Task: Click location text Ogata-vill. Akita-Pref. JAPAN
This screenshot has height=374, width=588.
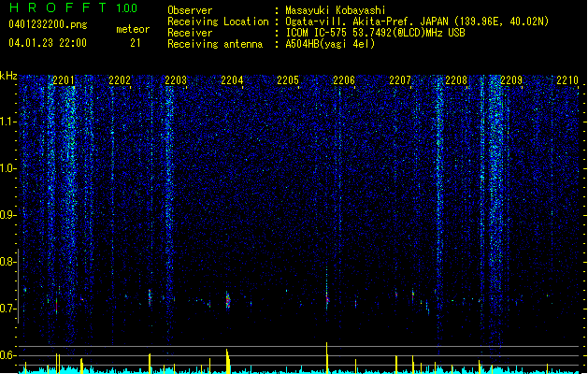Action: point(366,22)
